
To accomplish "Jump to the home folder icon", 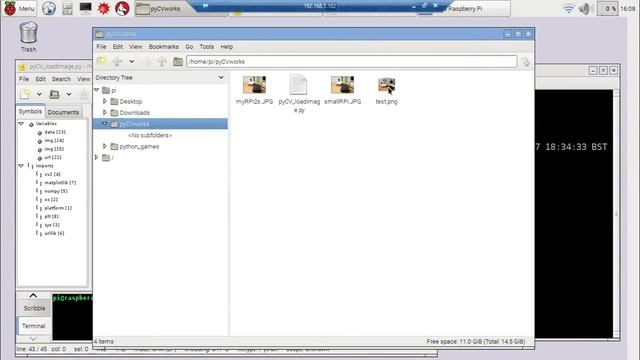I will pos(178,61).
